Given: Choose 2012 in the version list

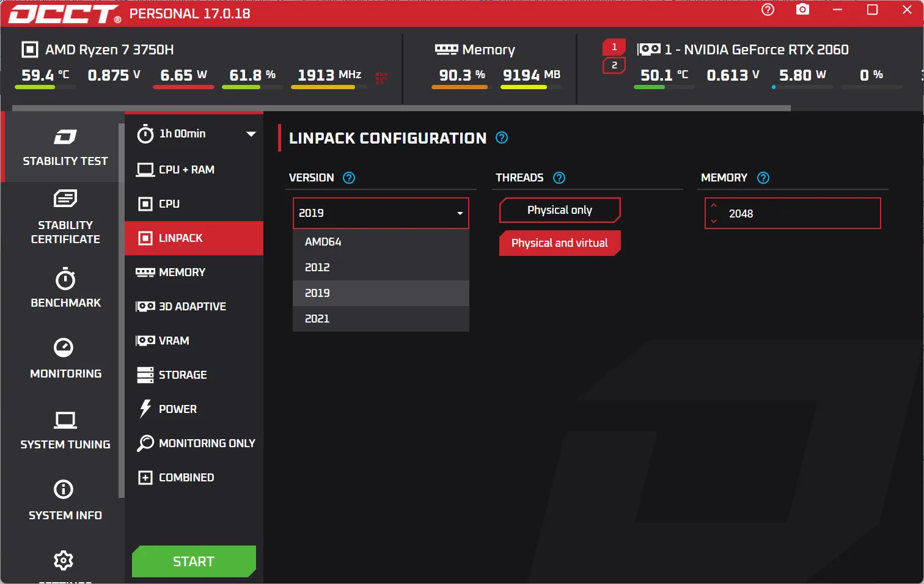Looking at the screenshot, I should click(381, 268).
